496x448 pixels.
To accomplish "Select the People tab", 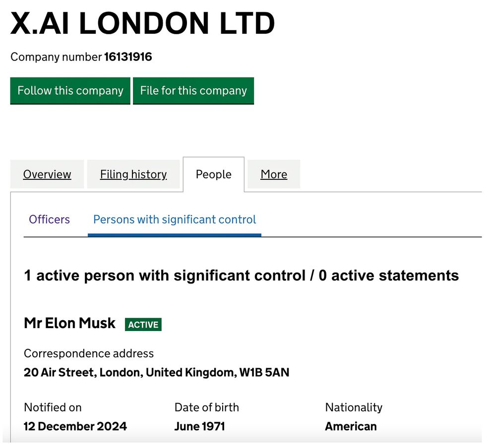I will [213, 174].
